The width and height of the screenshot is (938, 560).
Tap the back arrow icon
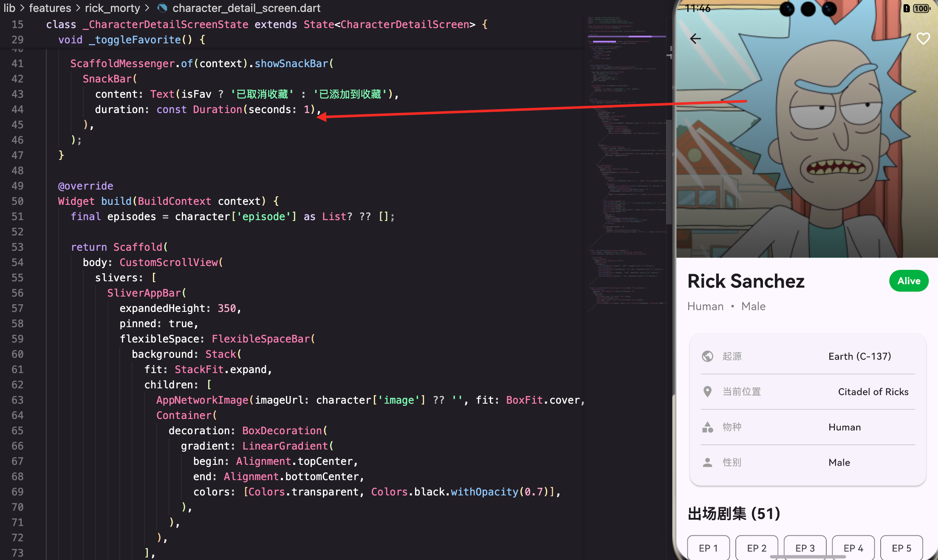pyautogui.click(x=695, y=39)
